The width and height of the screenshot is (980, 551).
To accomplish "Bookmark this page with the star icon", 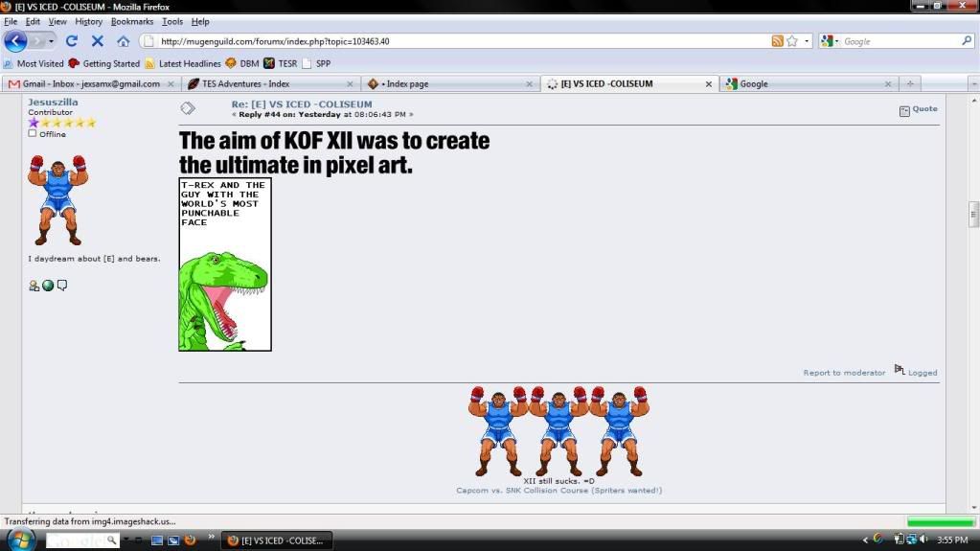I will click(792, 41).
